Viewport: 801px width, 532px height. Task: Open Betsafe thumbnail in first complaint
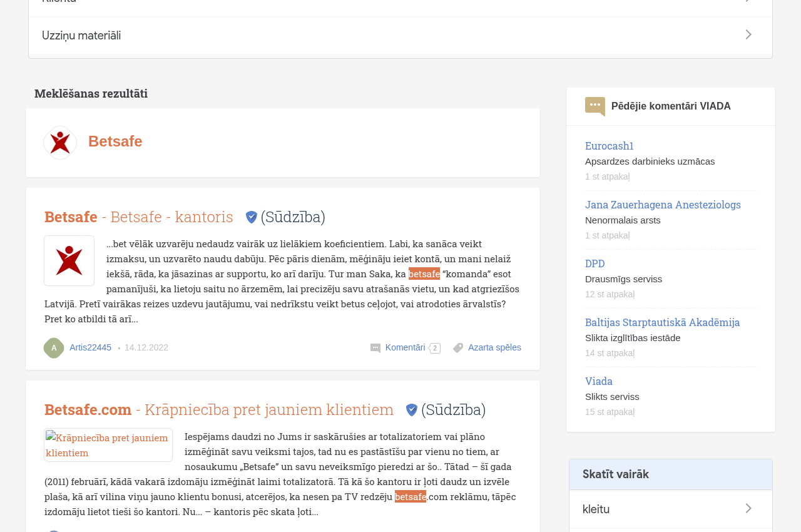[69, 260]
